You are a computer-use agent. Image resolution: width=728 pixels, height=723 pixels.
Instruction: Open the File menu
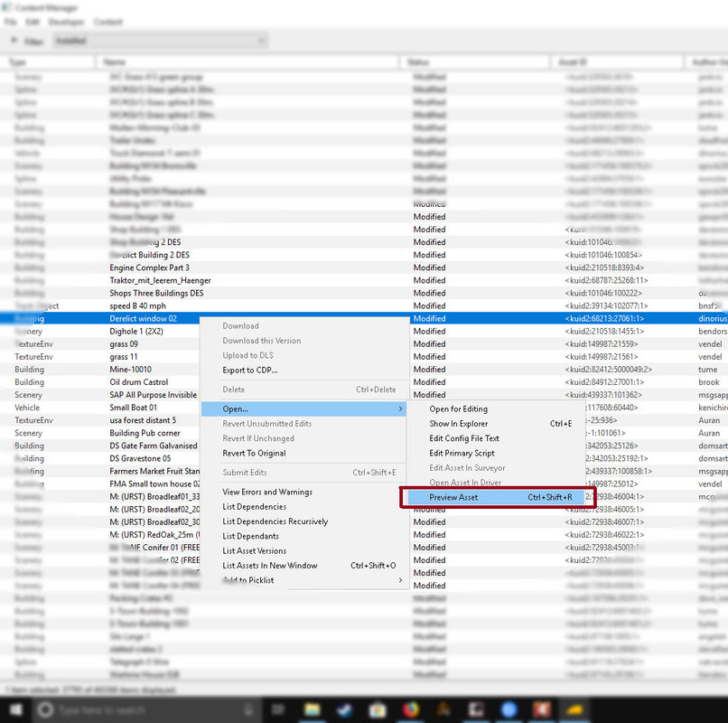click(10, 22)
